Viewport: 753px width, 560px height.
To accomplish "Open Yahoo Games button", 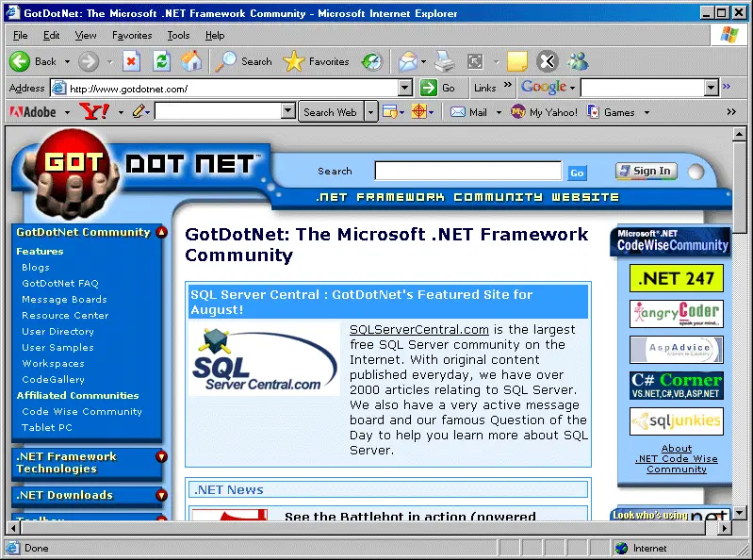I will pos(611,112).
